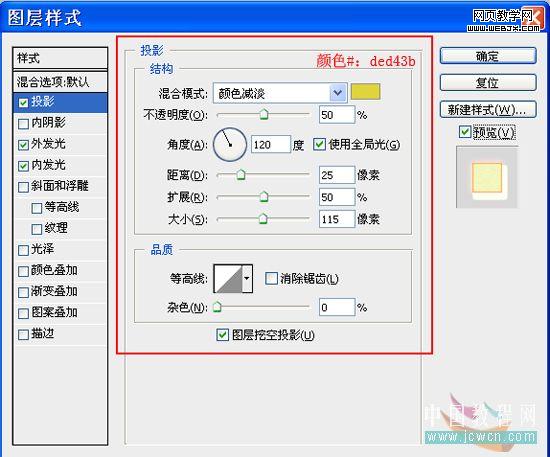Select the 外发光 list entry label

48,144
